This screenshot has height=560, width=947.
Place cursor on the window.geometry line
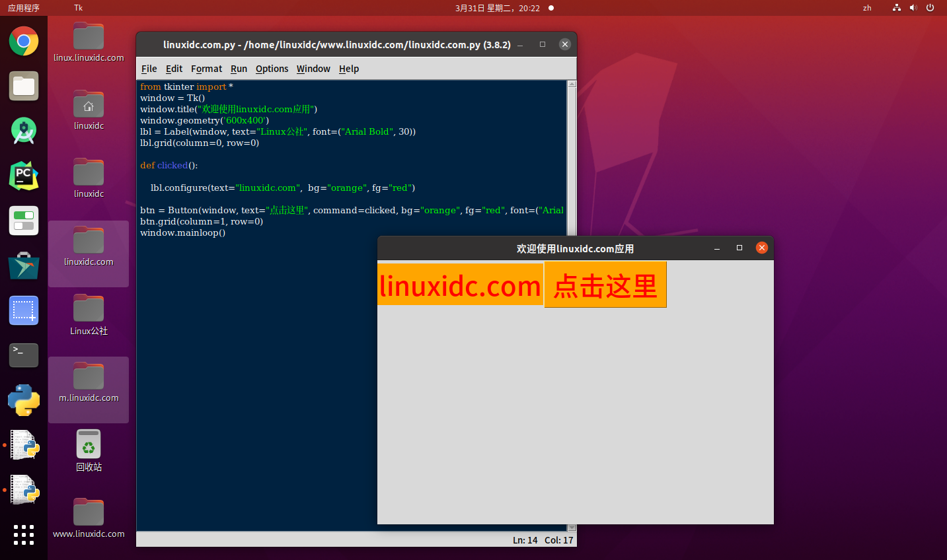pos(204,120)
